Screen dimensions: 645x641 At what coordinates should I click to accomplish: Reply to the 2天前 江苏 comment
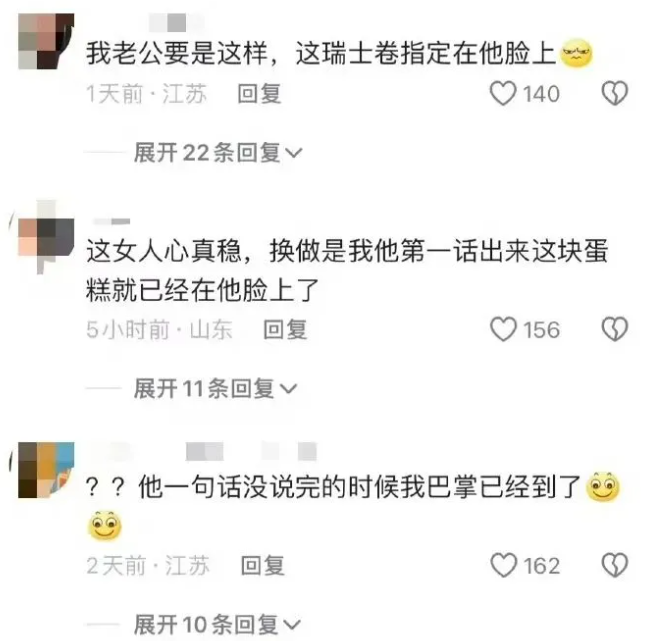point(263,565)
